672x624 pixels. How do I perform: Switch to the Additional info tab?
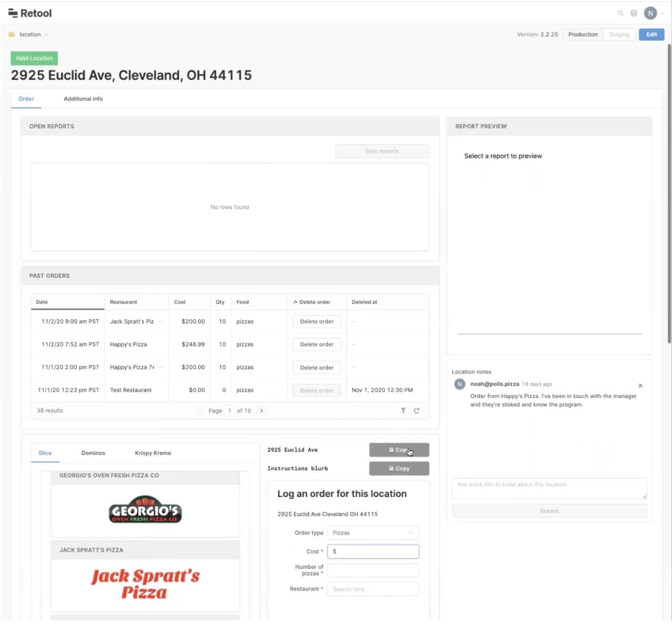click(x=83, y=99)
